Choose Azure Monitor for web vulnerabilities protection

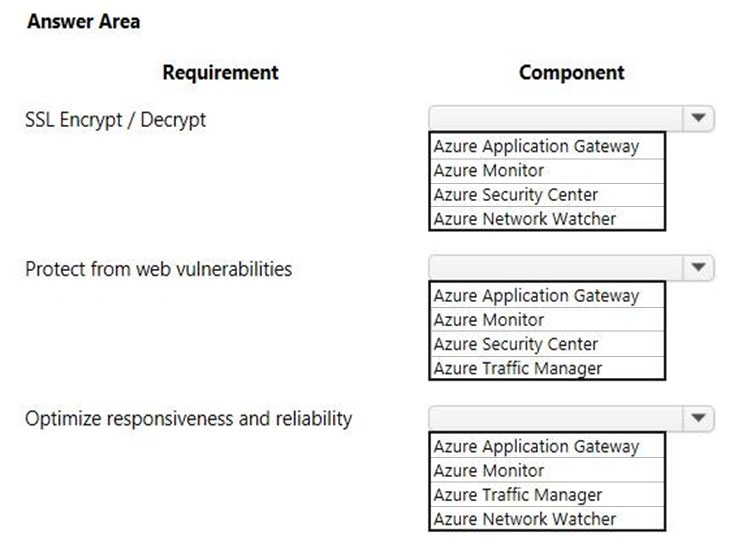pyautogui.click(x=547, y=320)
